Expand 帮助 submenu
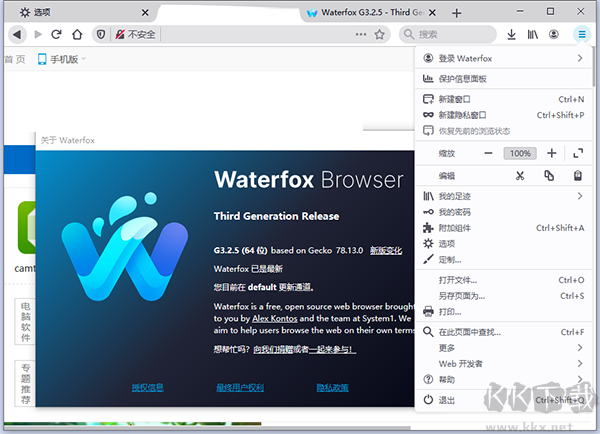 (504, 380)
